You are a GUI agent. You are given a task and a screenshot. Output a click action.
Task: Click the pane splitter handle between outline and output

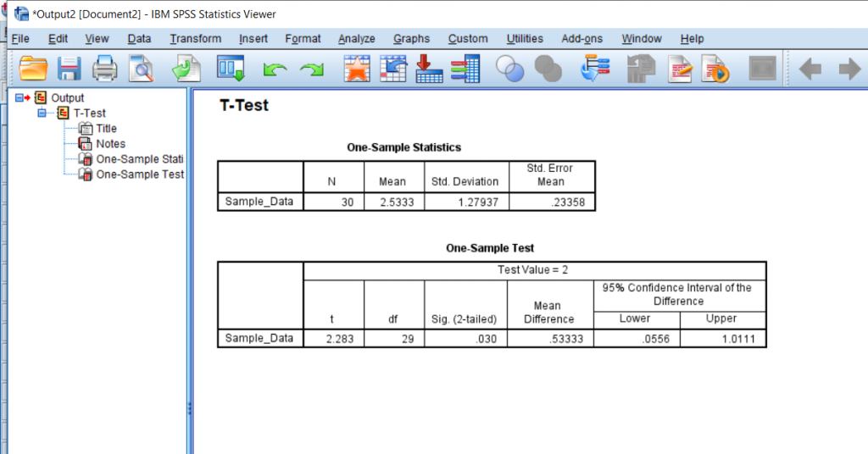189,408
